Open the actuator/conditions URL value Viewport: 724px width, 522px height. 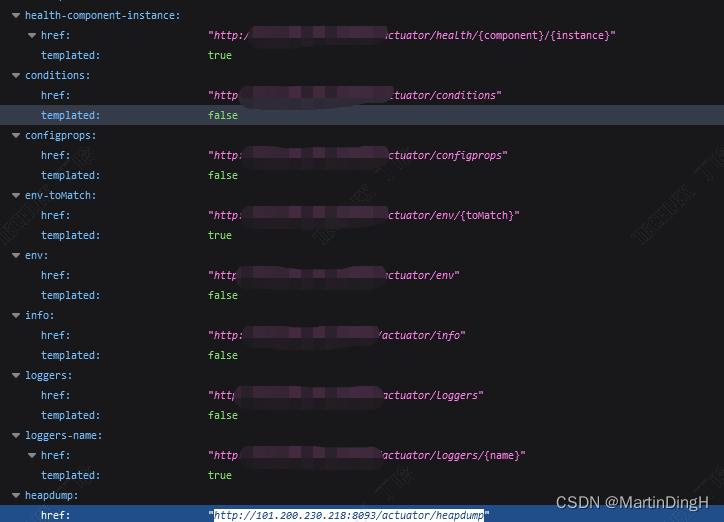pyautogui.click(x=440, y=95)
